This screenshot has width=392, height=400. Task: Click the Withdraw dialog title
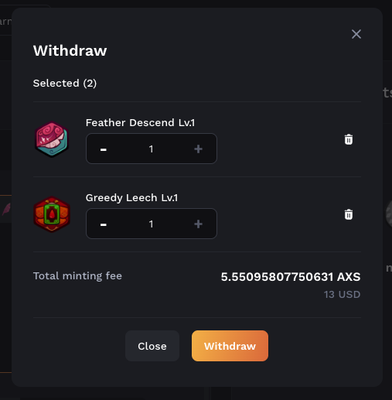pos(70,51)
